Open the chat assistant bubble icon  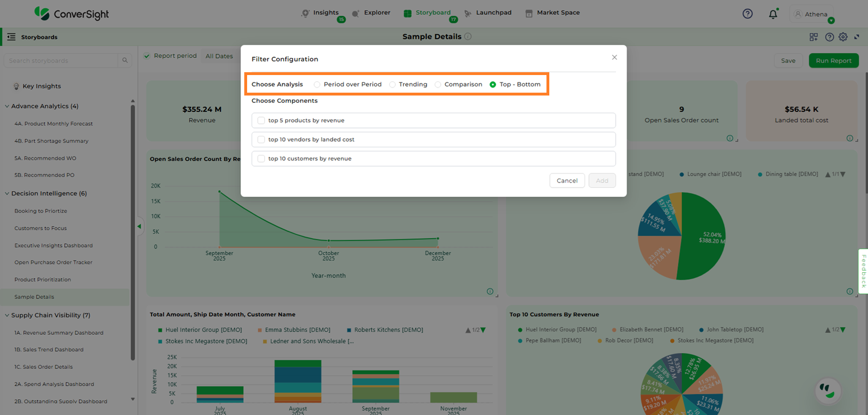[828, 391]
